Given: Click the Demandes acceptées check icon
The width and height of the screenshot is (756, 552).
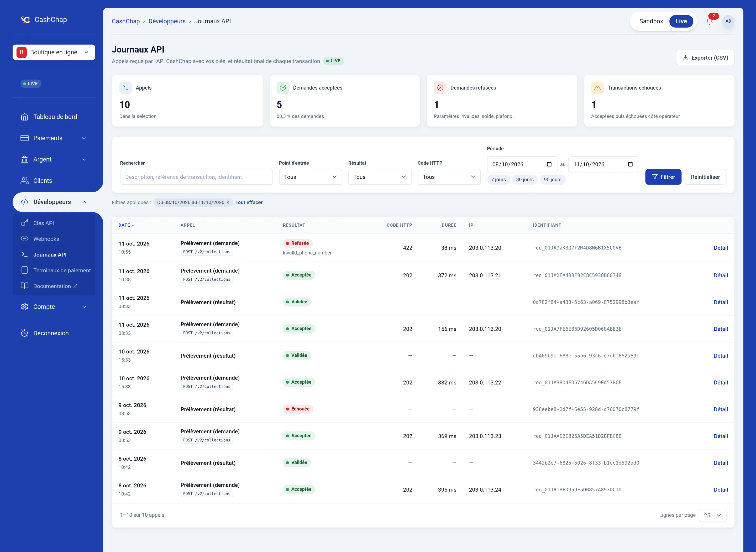Looking at the screenshot, I should tap(283, 87).
